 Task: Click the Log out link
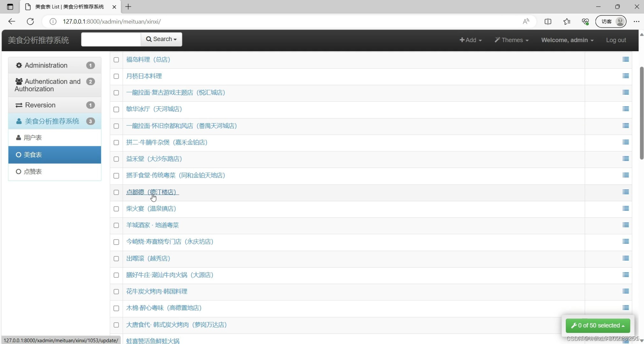point(616,40)
